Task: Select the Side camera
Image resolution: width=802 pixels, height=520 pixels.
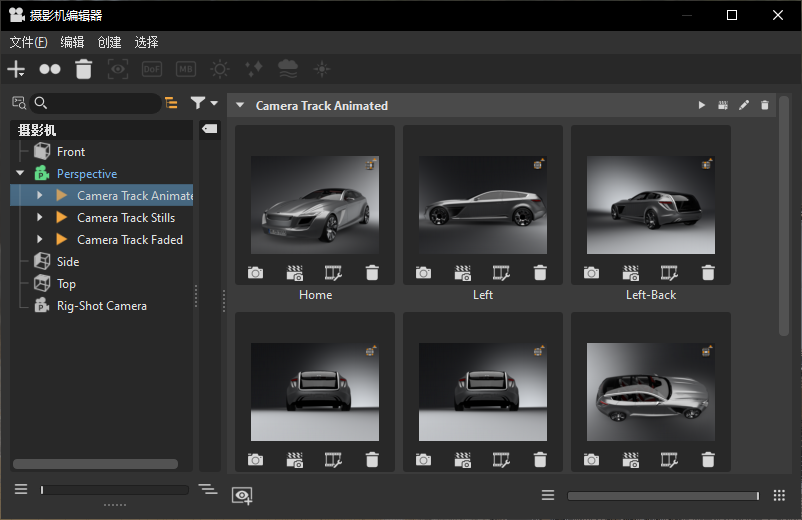Action: tap(68, 262)
